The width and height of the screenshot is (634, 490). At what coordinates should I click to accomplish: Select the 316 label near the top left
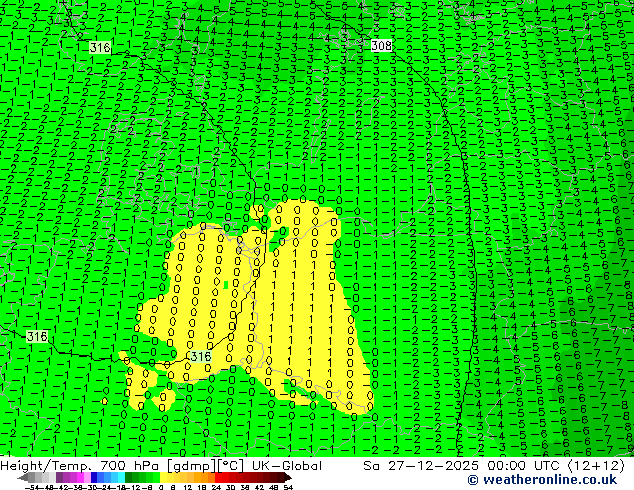pos(100,48)
